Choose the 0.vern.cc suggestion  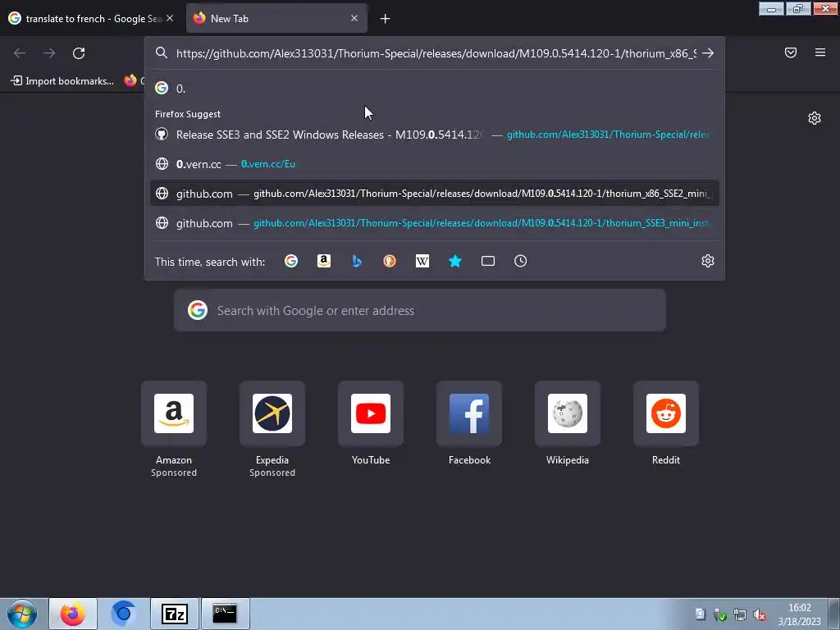[435, 164]
